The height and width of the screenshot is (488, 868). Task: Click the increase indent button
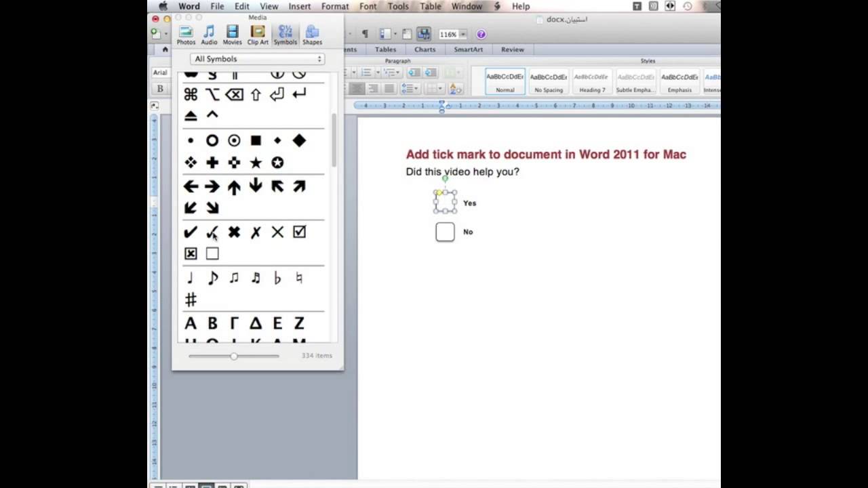pyautogui.click(x=431, y=73)
